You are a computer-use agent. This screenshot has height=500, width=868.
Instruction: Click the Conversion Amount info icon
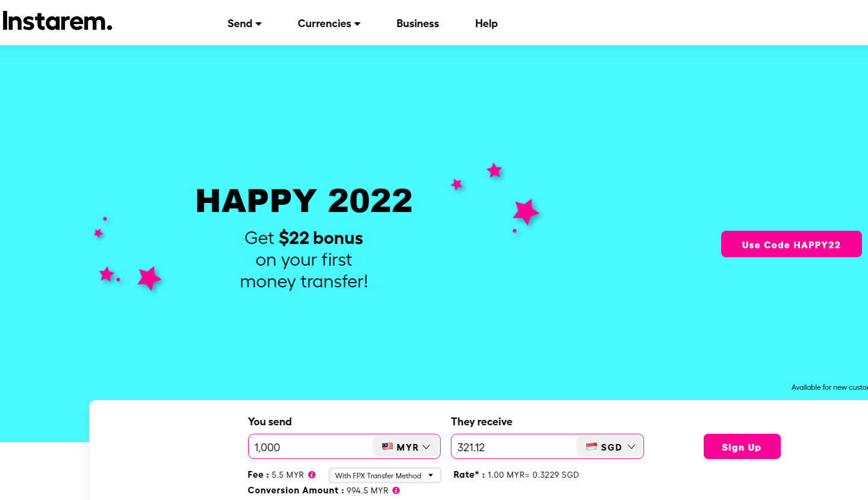tap(396, 490)
